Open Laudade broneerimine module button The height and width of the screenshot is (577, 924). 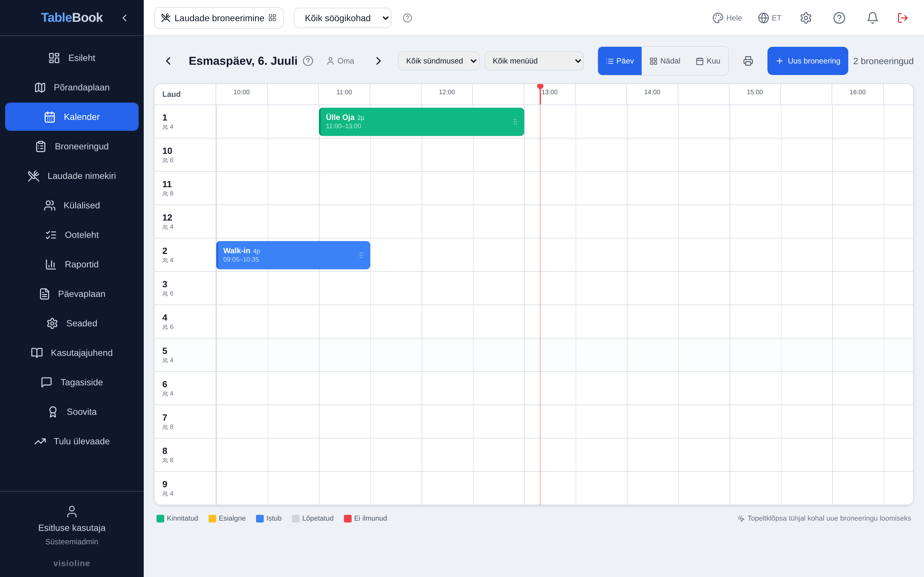[x=219, y=18]
